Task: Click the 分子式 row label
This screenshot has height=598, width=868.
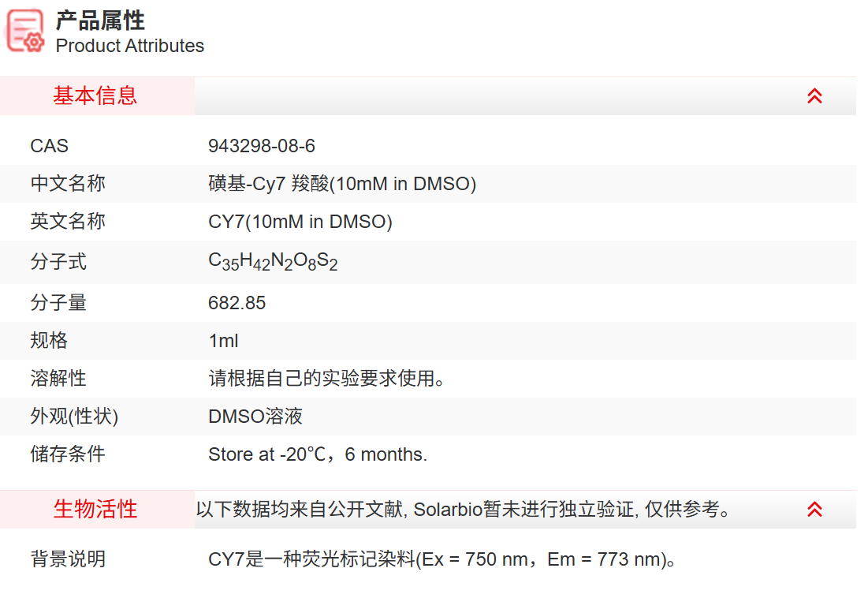Action: (58, 261)
